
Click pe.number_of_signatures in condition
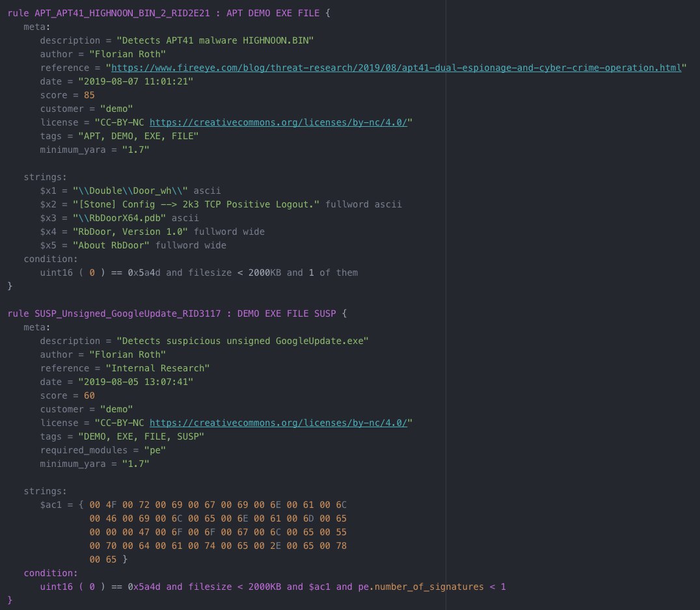tap(421, 587)
